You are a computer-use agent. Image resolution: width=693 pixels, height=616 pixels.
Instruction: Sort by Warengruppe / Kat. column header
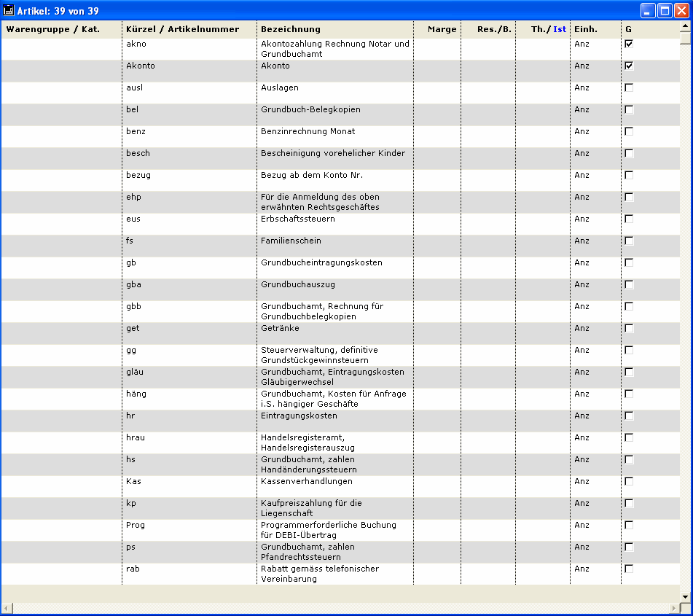click(x=52, y=29)
